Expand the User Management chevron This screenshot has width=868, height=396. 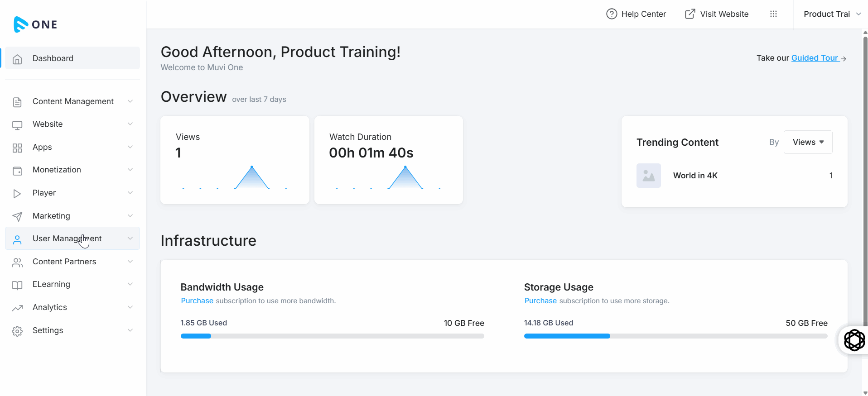(130, 239)
